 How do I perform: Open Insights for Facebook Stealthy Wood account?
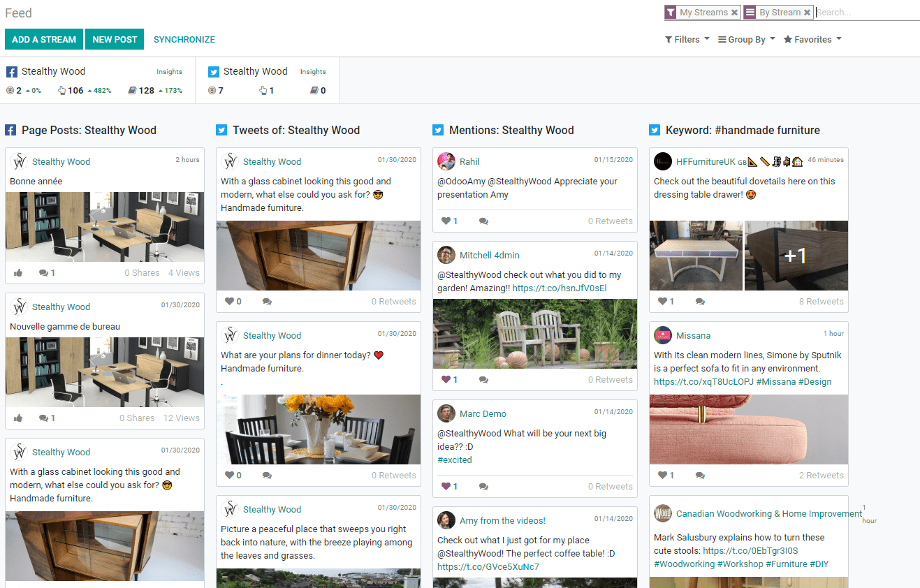169,72
